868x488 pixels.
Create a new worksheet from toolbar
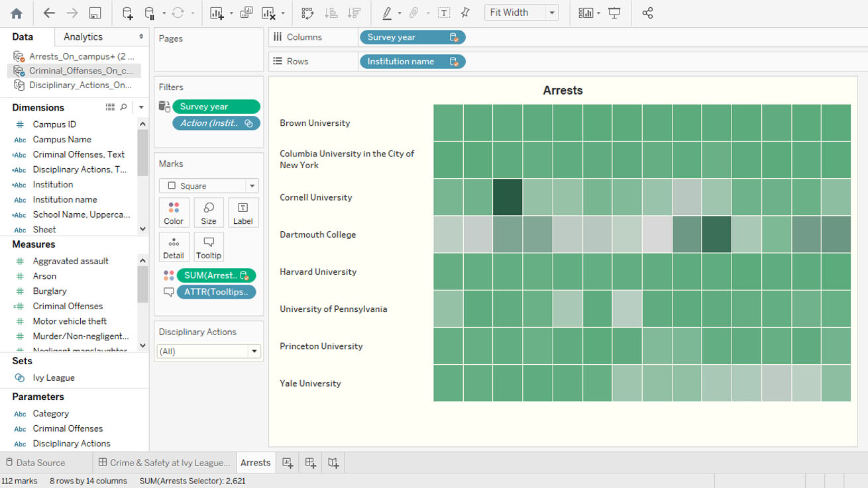[217, 13]
